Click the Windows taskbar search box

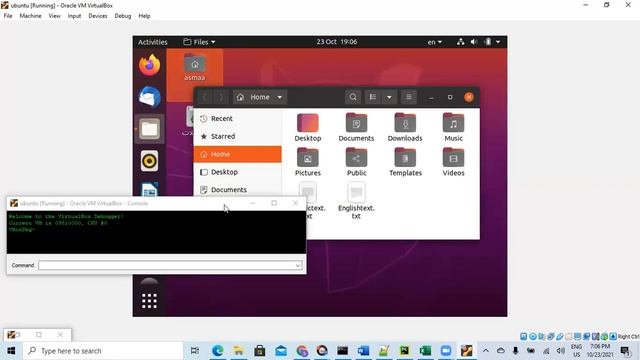pos(102,351)
